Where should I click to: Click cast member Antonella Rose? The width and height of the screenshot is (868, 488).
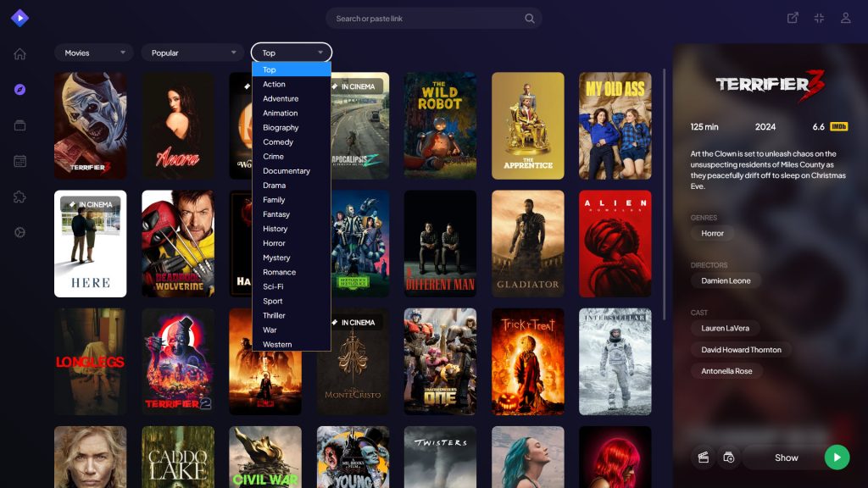click(x=726, y=371)
